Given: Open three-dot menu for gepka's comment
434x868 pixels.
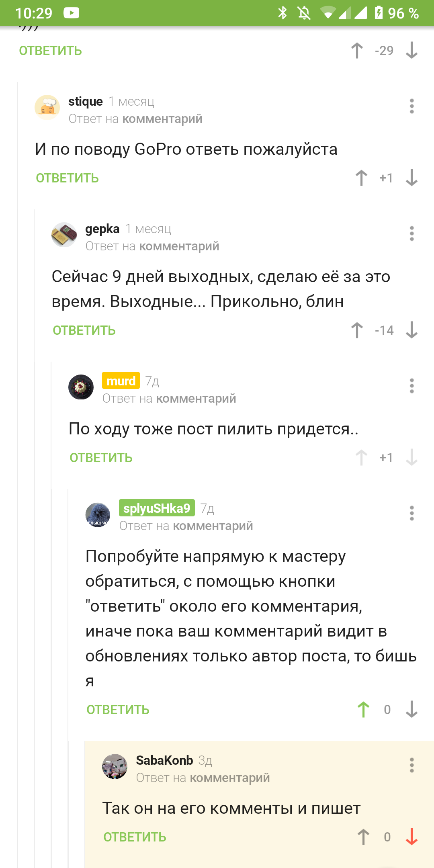Looking at the screenshot, I should [411, 233].
